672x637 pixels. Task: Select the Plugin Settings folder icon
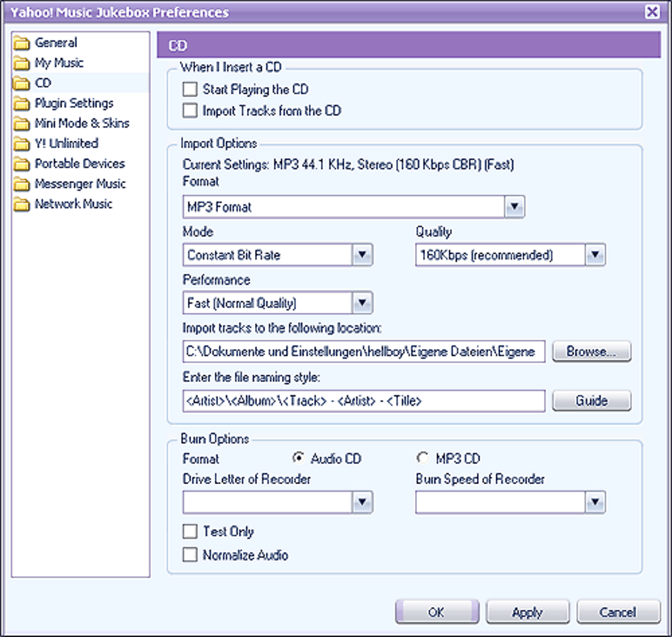coord(22,103)
